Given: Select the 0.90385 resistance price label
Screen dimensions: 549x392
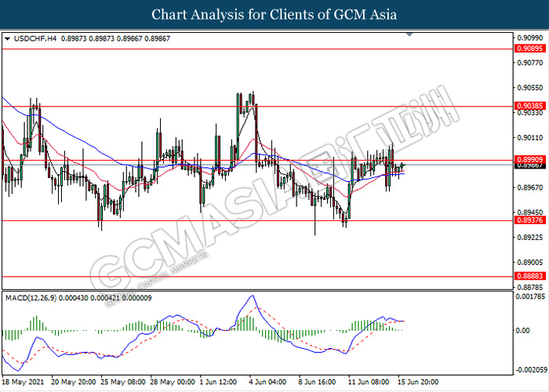Looking at the screenshot, I should click(530, 106).
